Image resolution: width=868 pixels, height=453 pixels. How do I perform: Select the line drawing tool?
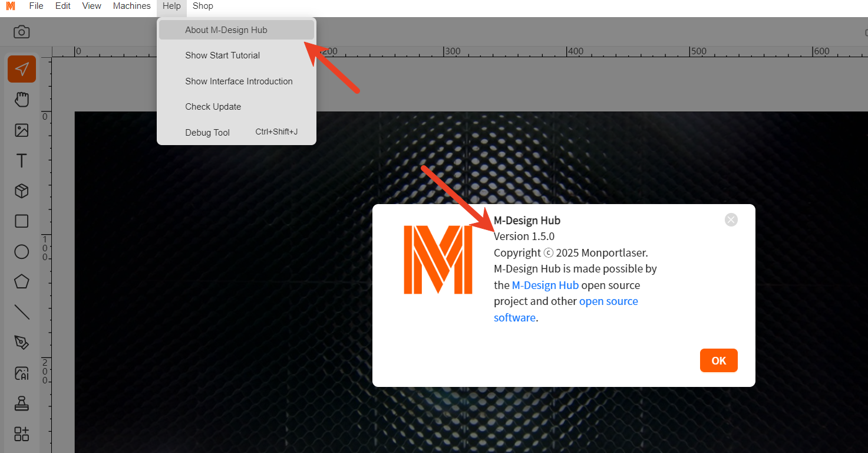coord(22,312)
